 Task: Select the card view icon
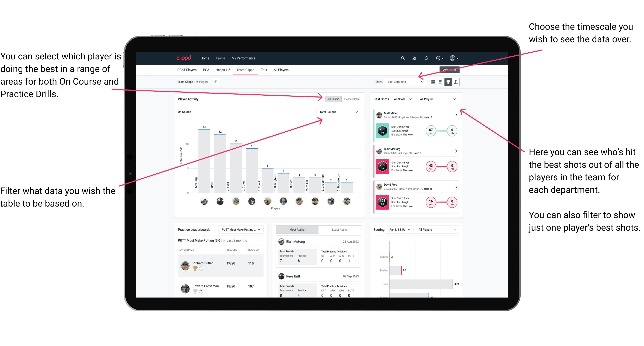tap(434, 82)
